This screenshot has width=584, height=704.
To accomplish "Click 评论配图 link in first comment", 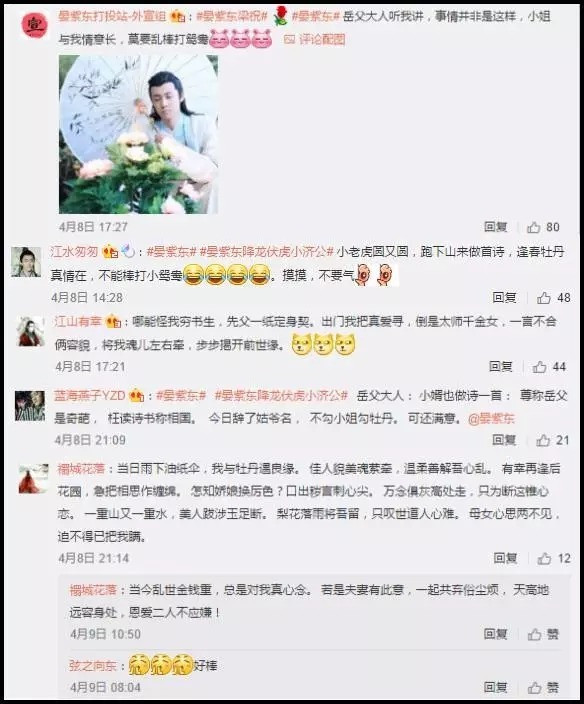I will coord(315,40).
